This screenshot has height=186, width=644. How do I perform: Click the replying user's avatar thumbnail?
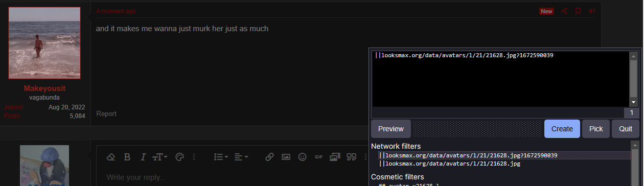click(44, 166)
